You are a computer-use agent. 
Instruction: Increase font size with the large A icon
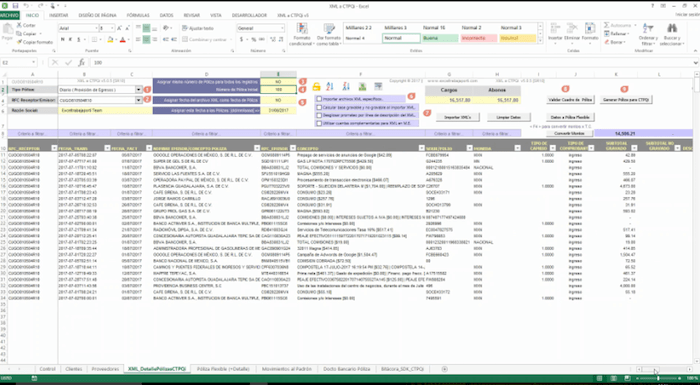tap(119, 28)
